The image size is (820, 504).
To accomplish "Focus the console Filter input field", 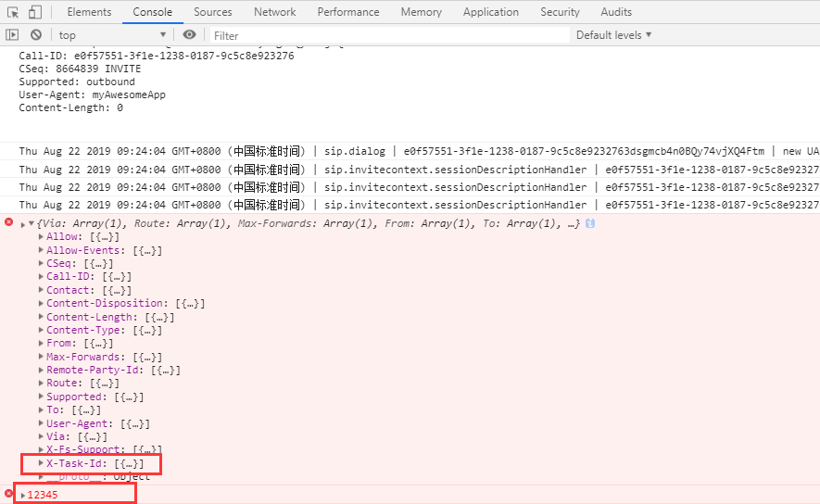I will 389,35.
